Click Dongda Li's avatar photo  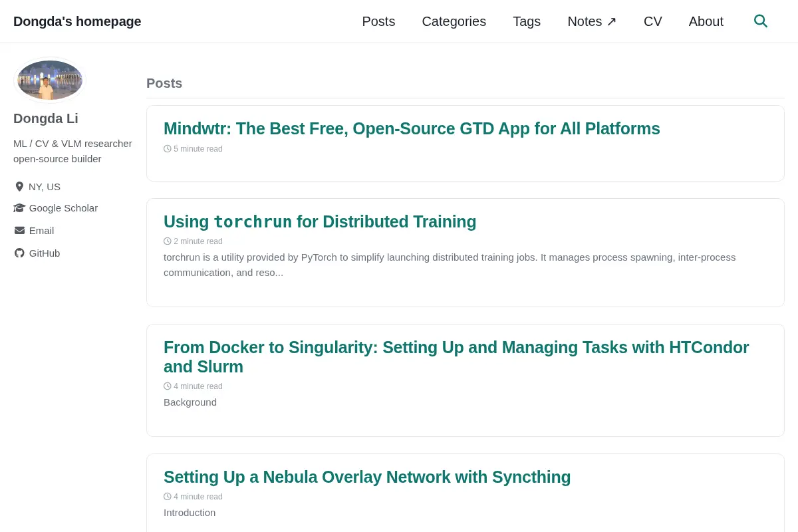point(50,80)
